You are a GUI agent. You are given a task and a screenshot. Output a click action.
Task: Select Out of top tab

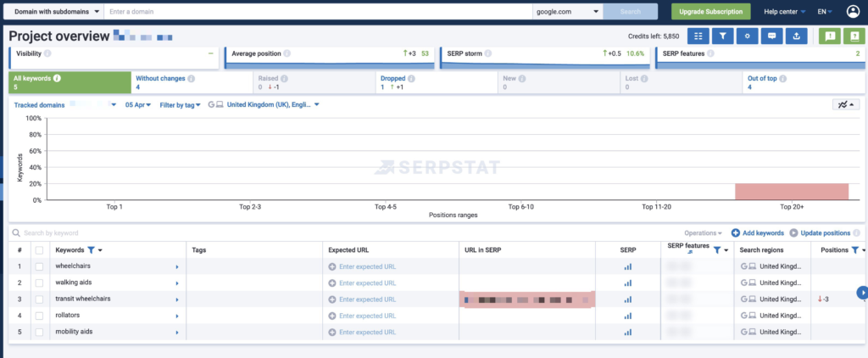click(804, 82)
